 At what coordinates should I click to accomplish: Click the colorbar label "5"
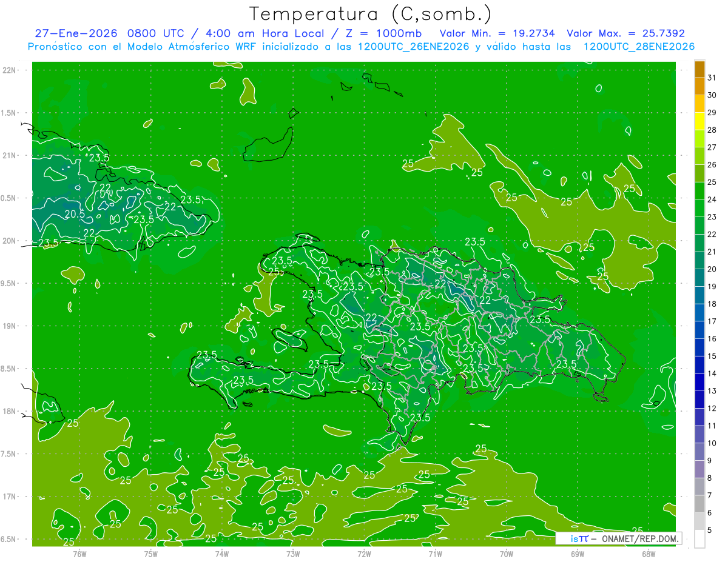[x=710, y=530]
